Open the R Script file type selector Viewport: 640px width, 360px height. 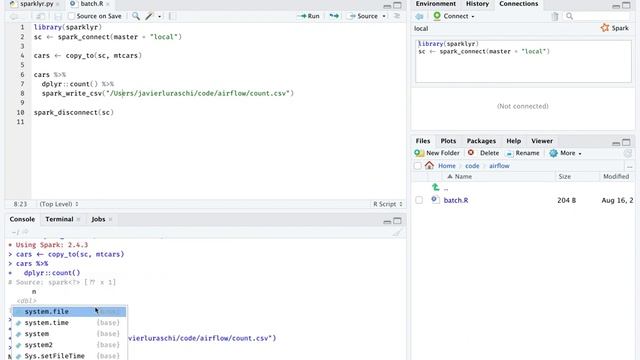[x=387, y=204]
